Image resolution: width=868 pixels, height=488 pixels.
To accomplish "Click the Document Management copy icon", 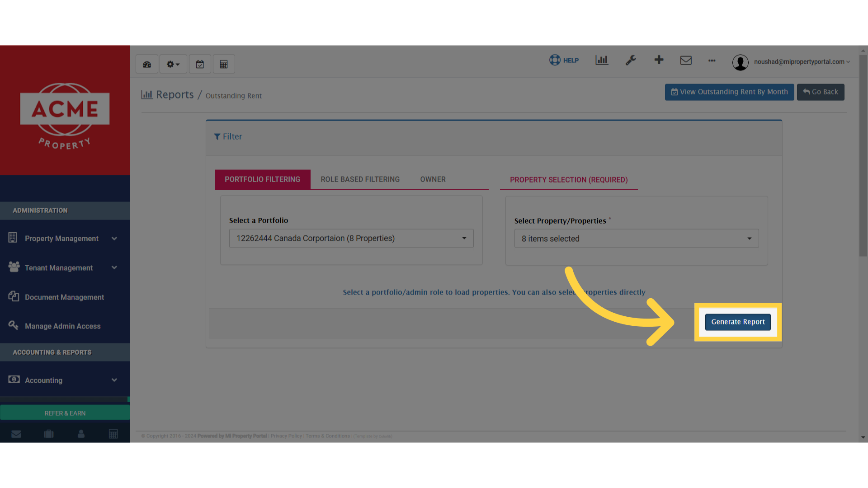I will coord(14,296).
